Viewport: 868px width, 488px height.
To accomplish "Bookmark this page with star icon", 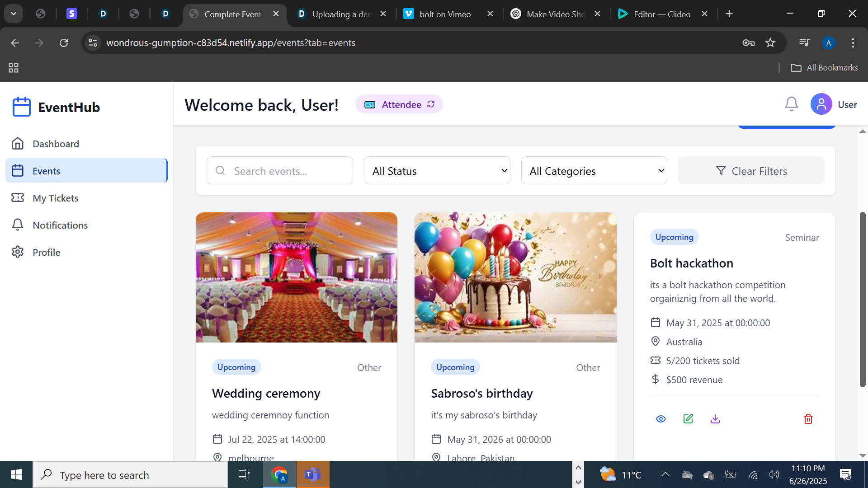I will (770, 43).
